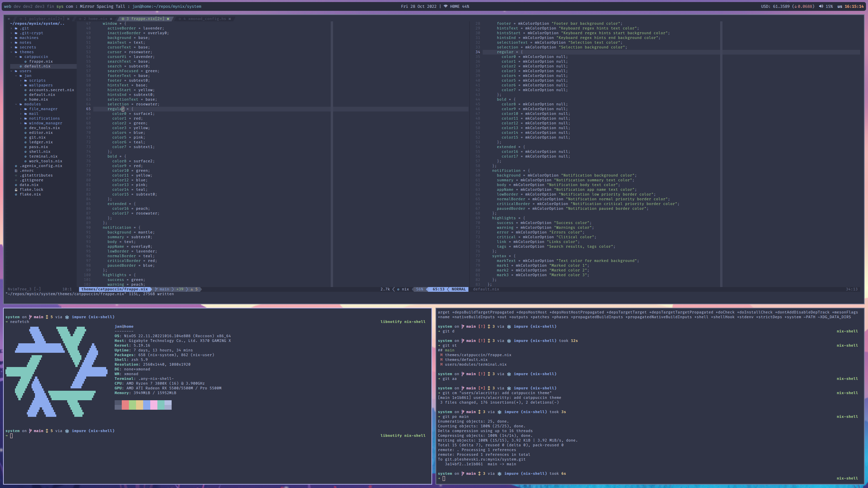
Task: Switch to the dev2 workspace in polybar
Action: coord(28,6)
